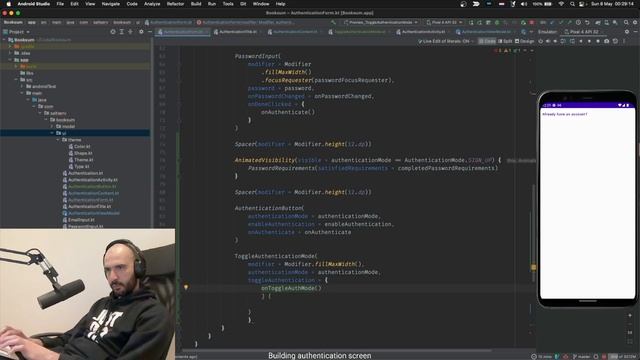Open the run configuration dropdown
640x360 pixels.
tap(380, 22)
